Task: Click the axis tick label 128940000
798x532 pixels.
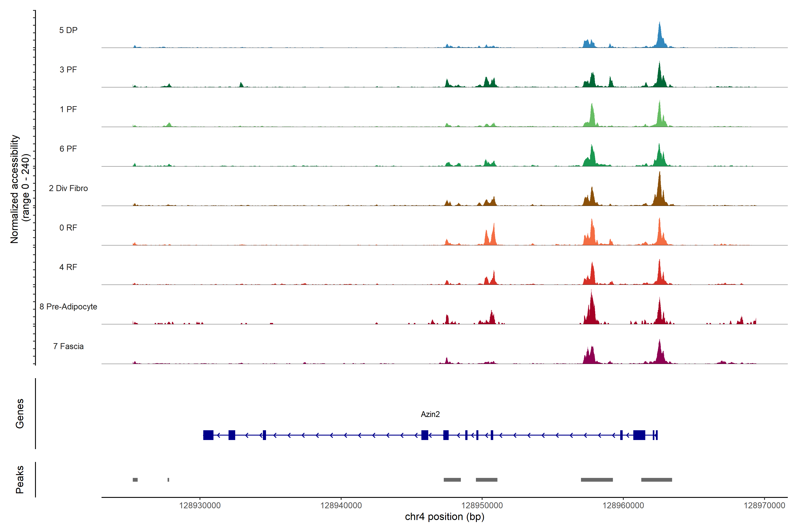Action: (x=341, y=506)
